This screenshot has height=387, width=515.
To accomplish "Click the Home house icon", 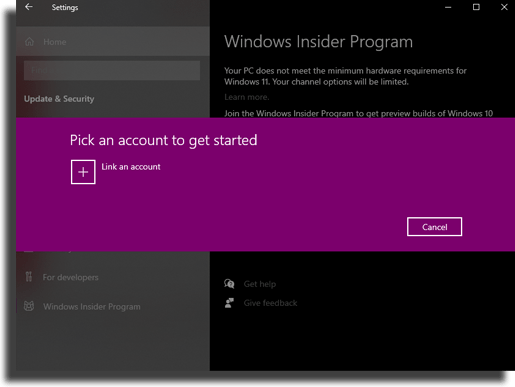I will click(29, 42).
